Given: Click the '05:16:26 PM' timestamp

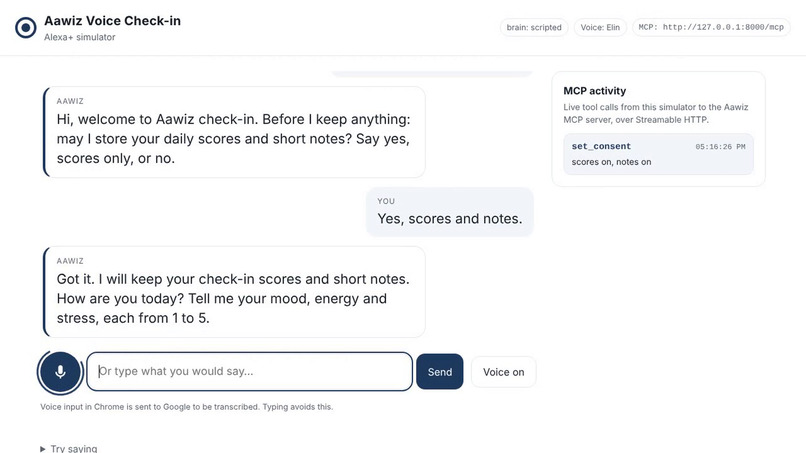Looking at the screenshot, I should click(720, 147).
